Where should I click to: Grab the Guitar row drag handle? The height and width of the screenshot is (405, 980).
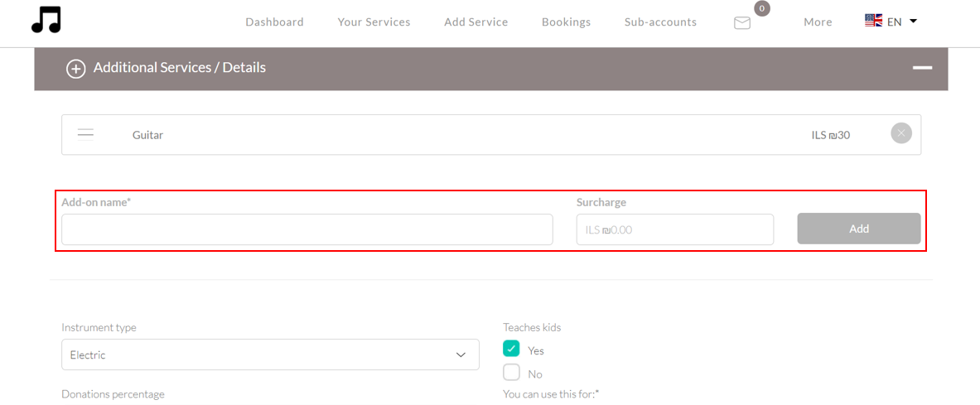(85, 134)
